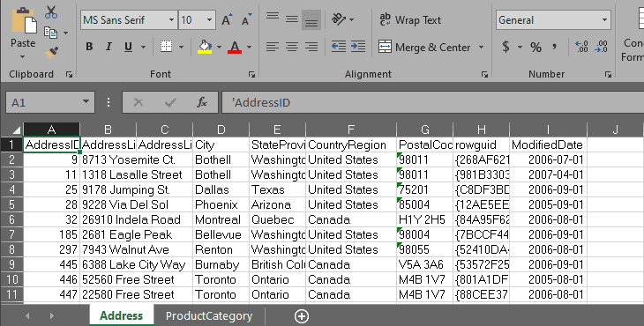Click the previous sheet scroll arrow

(x=27, y=315)
